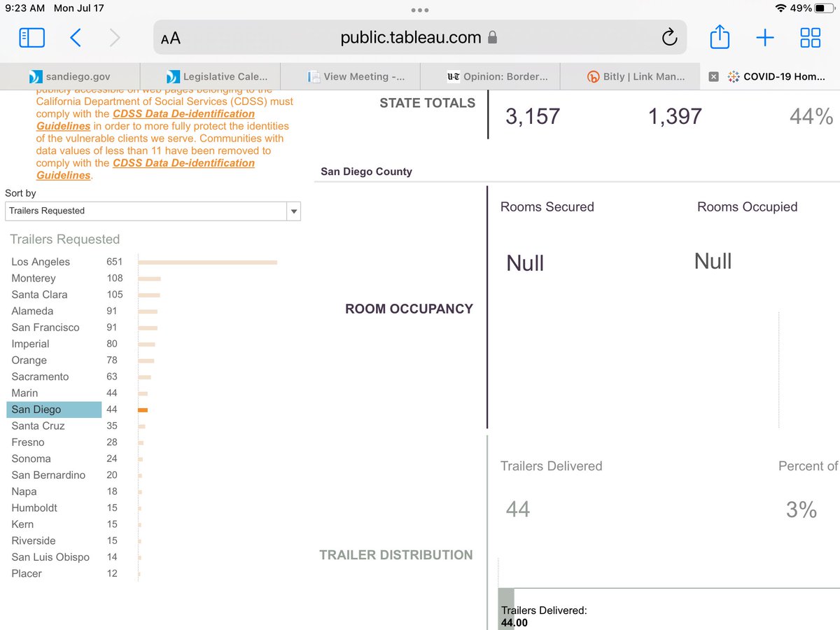Switch to the sandiego.gov tab
The image size is (840, 630).
[70, 77]
